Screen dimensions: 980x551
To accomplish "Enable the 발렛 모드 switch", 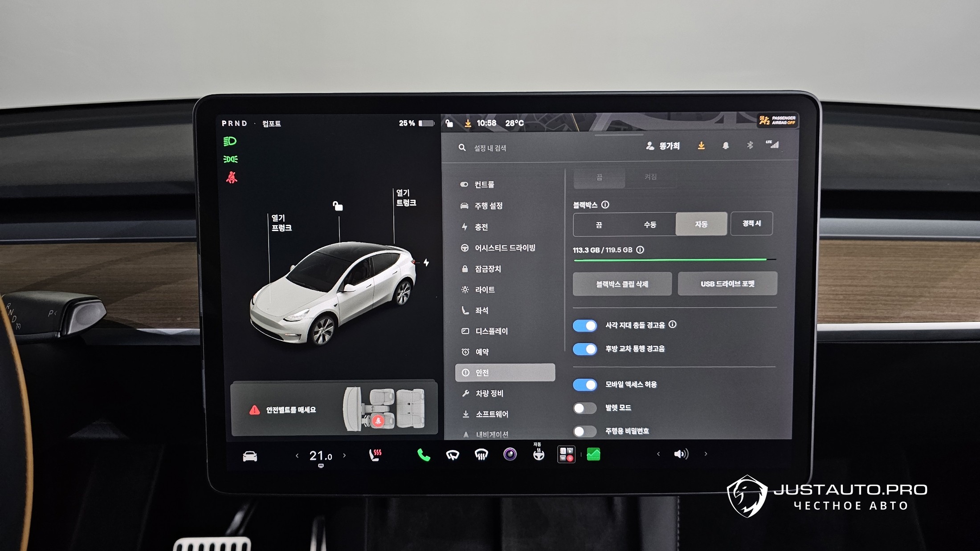I will pos(585,408).
